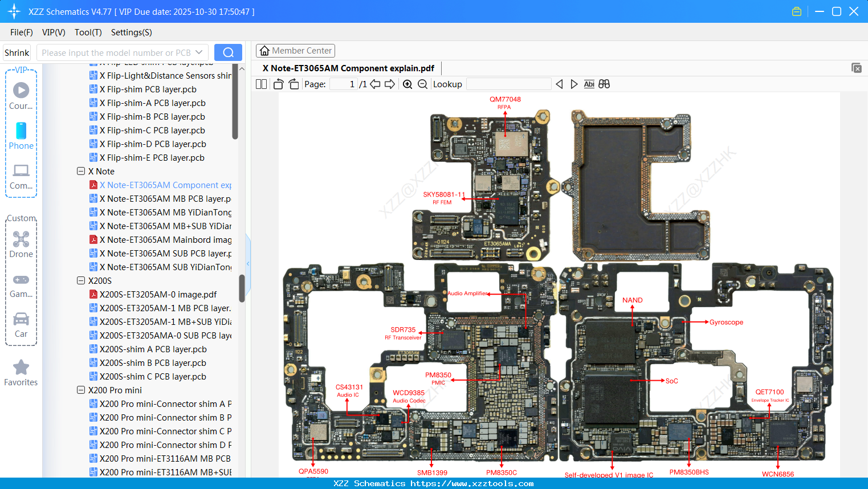Image resolution: width=868 pixels, height=489 pixels.
Task: Open the model number dropdown list
Action: (x=201, y=52)
